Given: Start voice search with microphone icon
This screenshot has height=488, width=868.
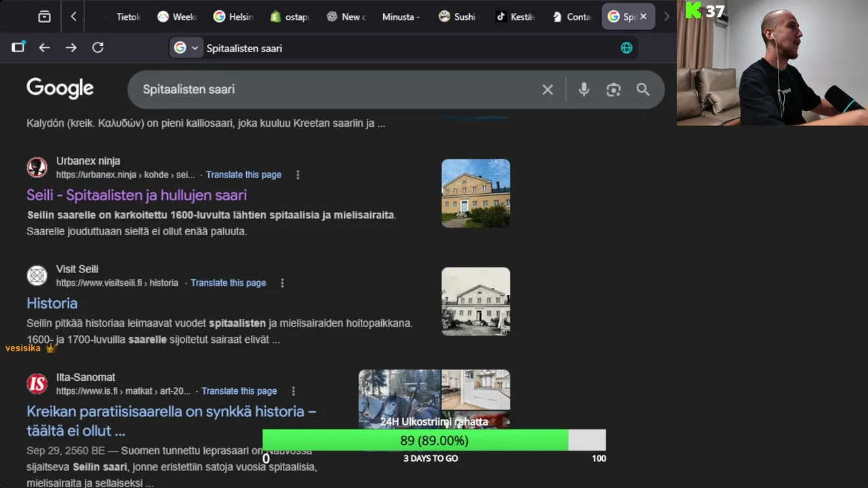Looking at the screenshot, I should (584, 89).
